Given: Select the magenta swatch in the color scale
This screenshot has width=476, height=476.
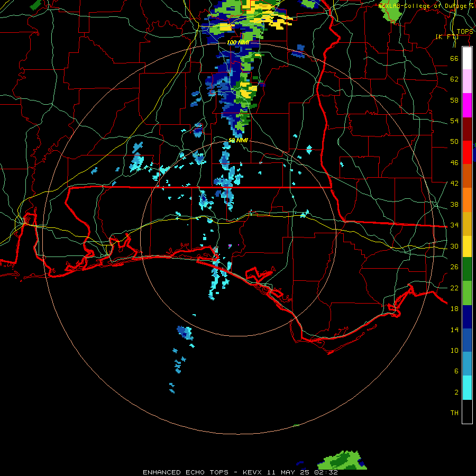Looking at the screenshot, I should pyautogui.click(x=467, y=105).
